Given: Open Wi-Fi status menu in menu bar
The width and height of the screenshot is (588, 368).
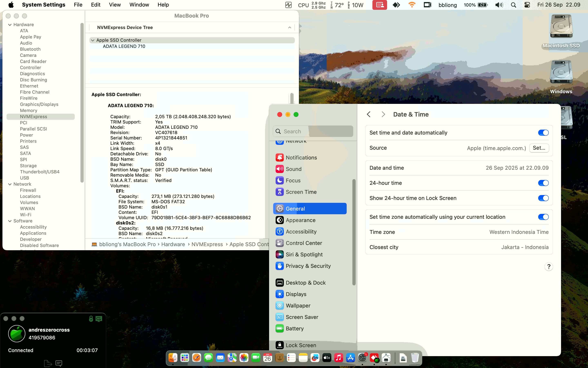Looking at the screenshot, I should 412,5.
